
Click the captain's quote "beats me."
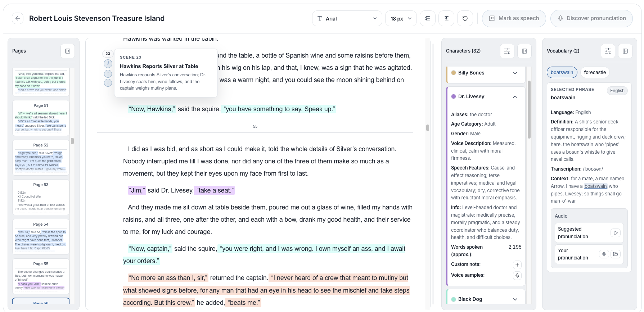[244, 303]
